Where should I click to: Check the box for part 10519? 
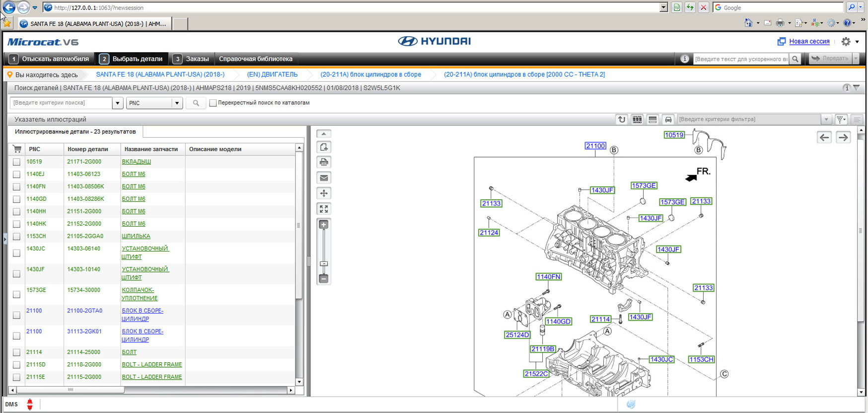click(16, 162)
